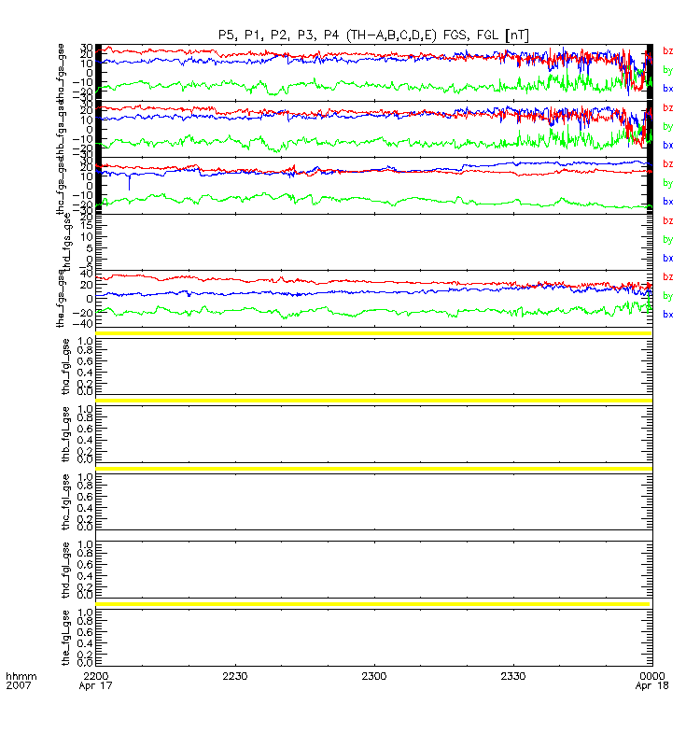This screenshot has height=747, width=700.
Task: Click the plot title 'P5, P1, P2, P3, P4 (TH-A,B,C,D,E) FGS, FGL [nT]'
Action: (x=373, y=35)
